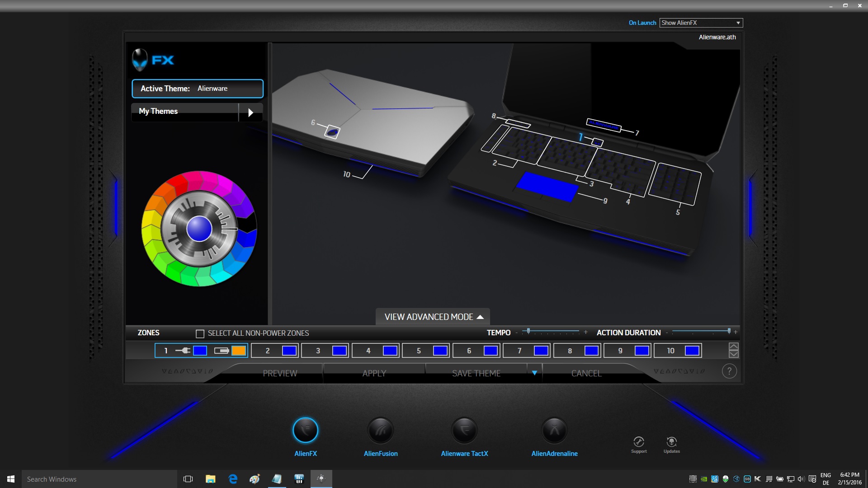Viewport: 868px width, 488px height.
Task: Click the running AlienFX taskbar icon
Action: click(x=321, y=479)
